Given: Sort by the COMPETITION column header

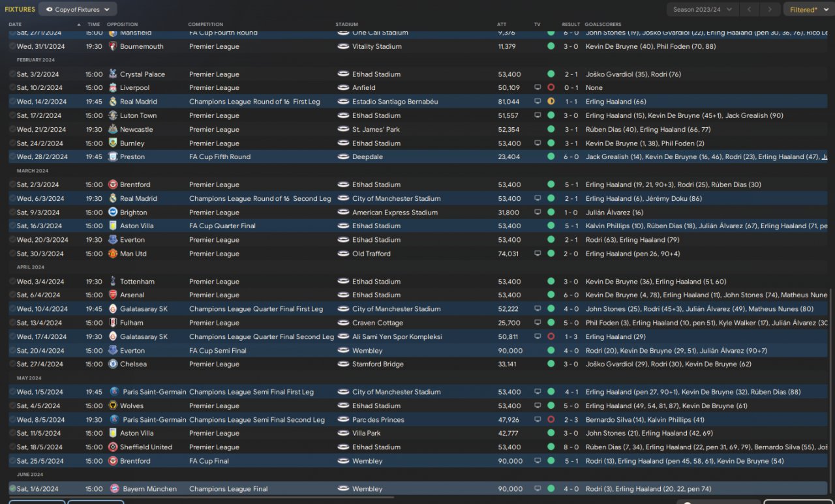Looking at the screenshot, I should 205,25.
